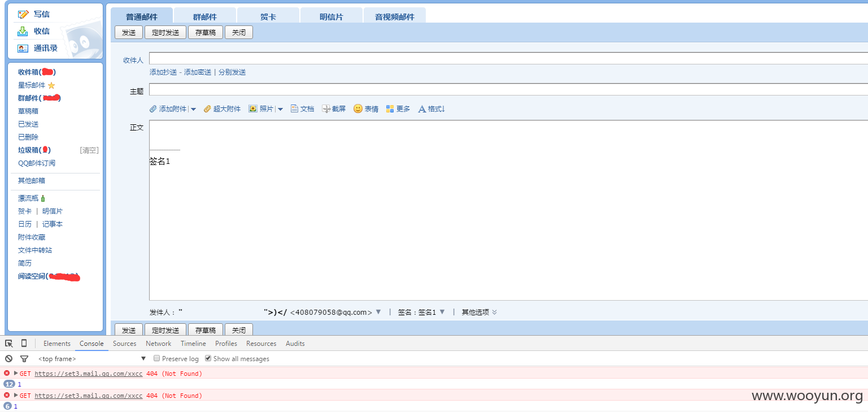Open the 已发送 sent folder

click(28, 124)
